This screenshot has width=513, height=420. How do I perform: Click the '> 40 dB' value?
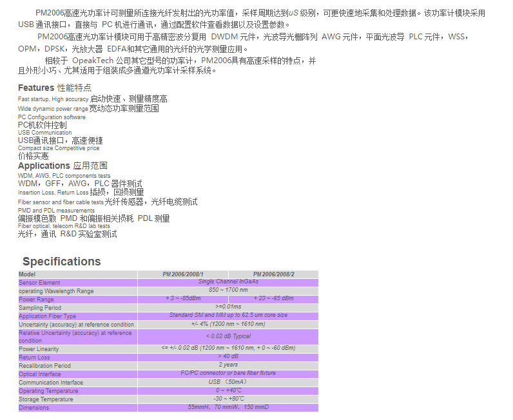click(228, 356)
